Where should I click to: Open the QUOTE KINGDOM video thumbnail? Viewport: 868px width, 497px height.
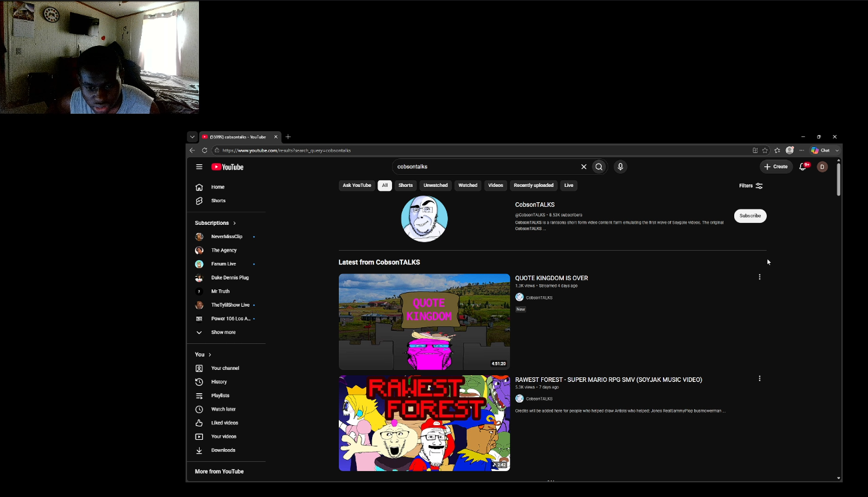pos(424,321)
